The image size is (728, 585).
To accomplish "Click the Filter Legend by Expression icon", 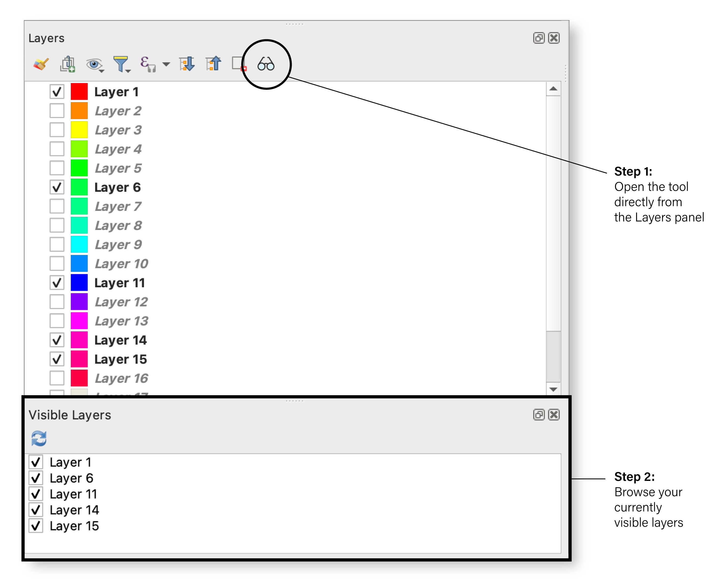I will pos(148,64).
